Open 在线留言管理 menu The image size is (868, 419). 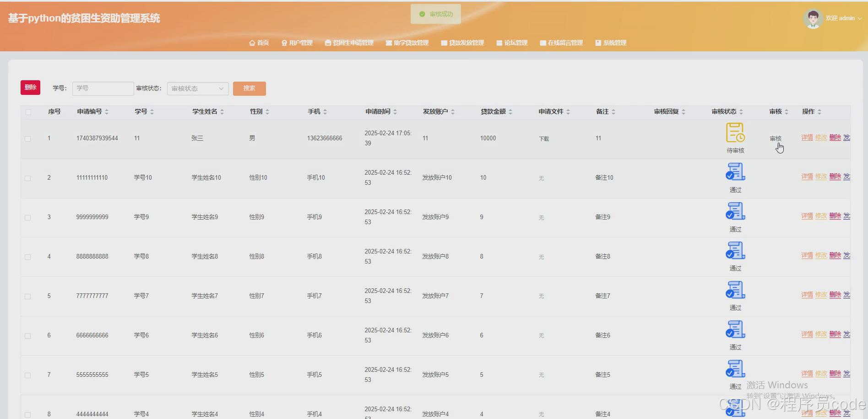tap(561, 43)
